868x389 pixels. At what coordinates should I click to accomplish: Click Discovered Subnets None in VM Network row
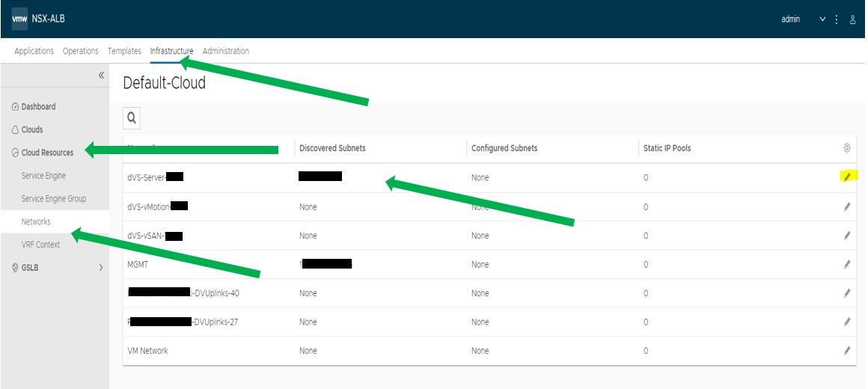pyautogui.click(x=308, y=351)
